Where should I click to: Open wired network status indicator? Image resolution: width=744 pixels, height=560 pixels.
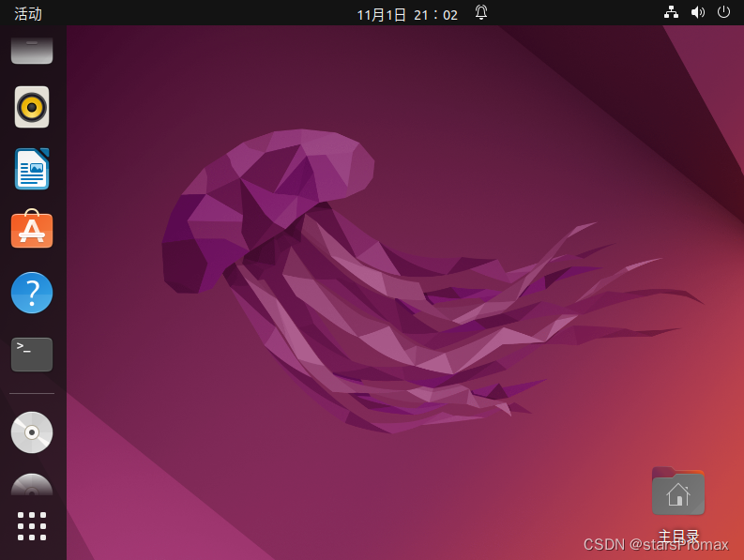[671, 12]
